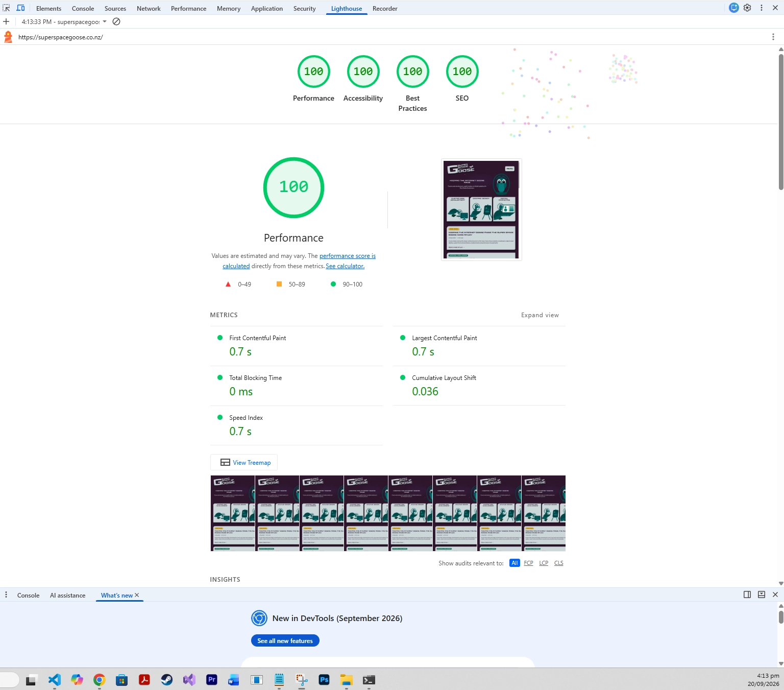Toggle the device toolbar icon
The width and height of the screenshot is (784, 690).
coord(20,8)
